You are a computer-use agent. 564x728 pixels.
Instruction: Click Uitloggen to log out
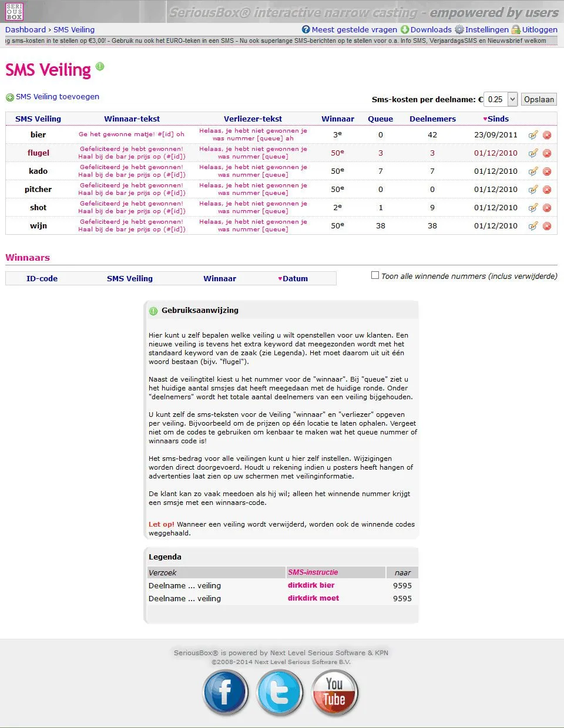[540, 29]
